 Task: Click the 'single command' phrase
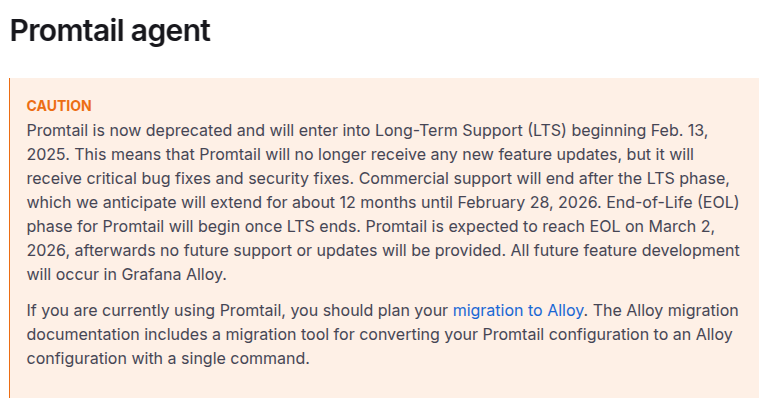point(258,358)
